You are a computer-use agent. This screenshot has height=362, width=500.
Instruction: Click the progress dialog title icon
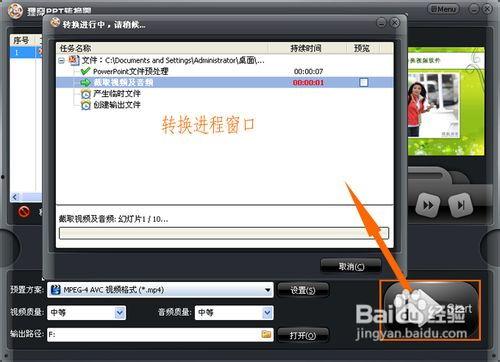point(55,23)
